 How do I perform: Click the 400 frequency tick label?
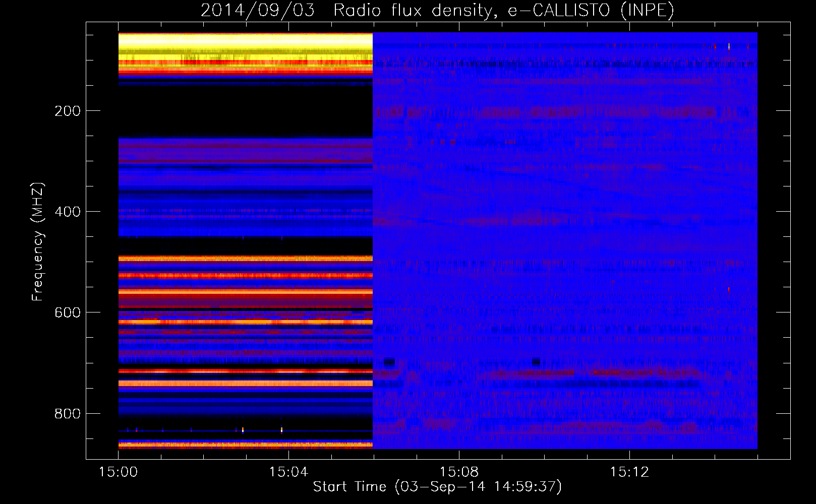click(68, 212)
